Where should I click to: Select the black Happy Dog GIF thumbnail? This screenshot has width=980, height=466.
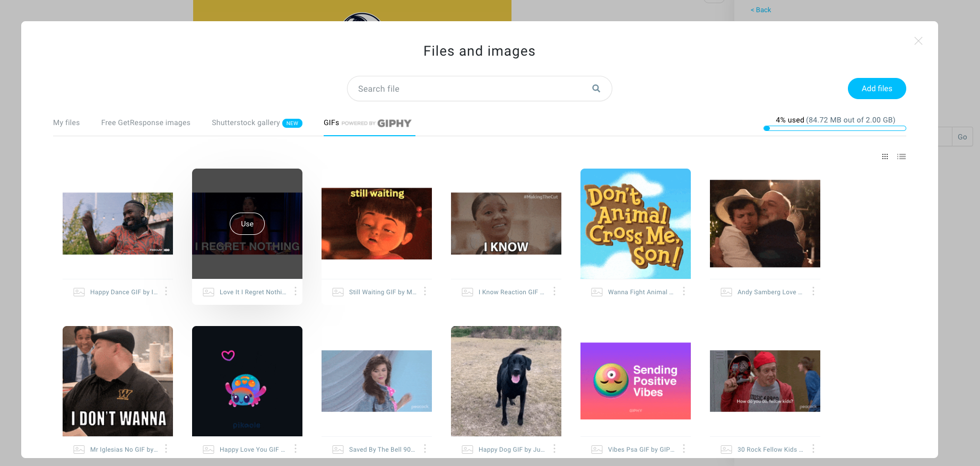(506, 381)
